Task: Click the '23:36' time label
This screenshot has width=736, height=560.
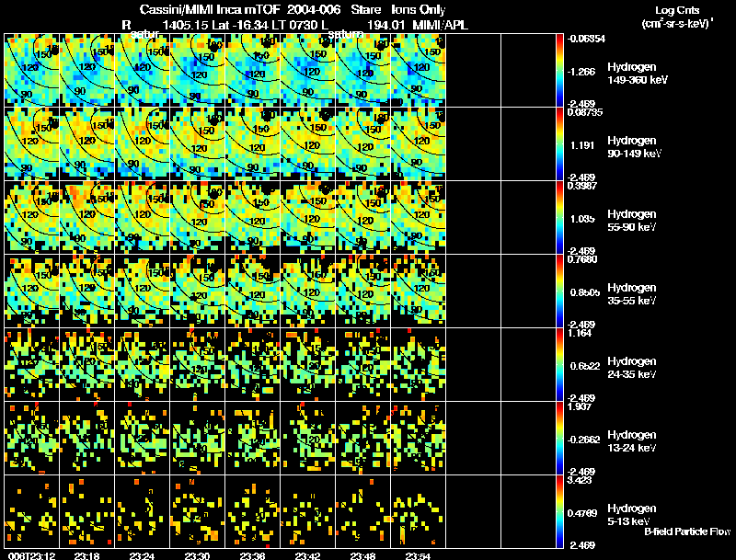Action: 252,555
